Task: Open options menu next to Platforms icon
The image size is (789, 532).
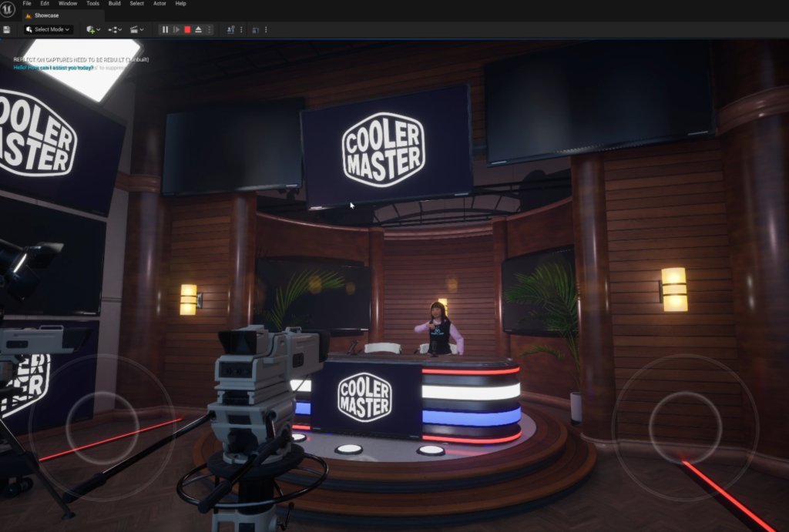Action: click(x=241, y=30)
